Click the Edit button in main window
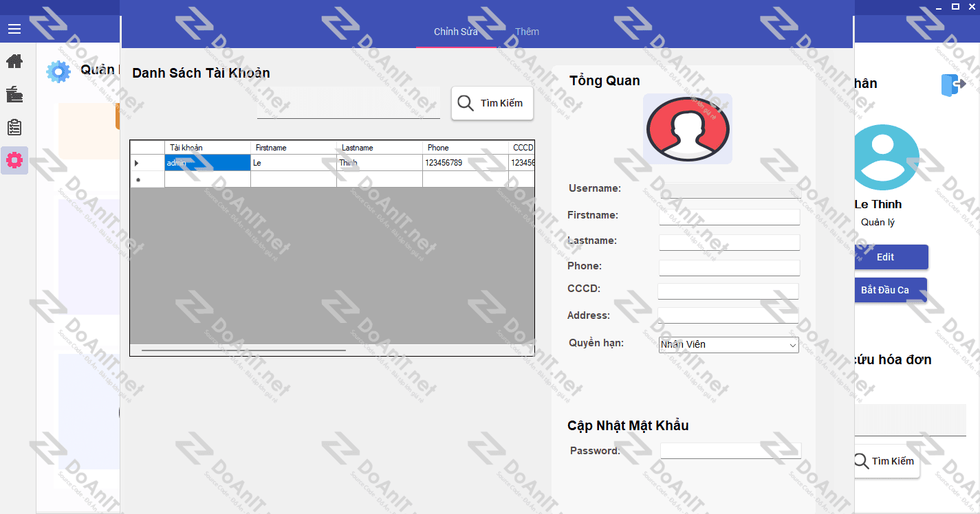The height and width of the screenshot is (514, 980). [x=891, y=257]
